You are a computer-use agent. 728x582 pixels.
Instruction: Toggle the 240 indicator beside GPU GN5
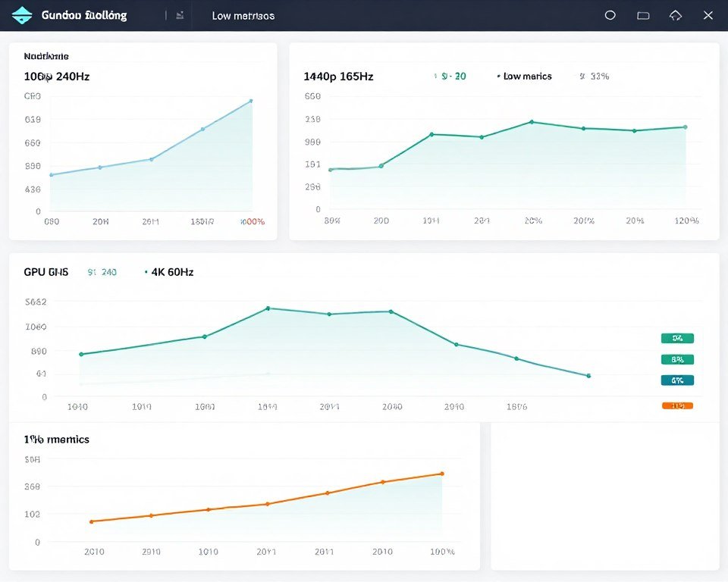102,272
